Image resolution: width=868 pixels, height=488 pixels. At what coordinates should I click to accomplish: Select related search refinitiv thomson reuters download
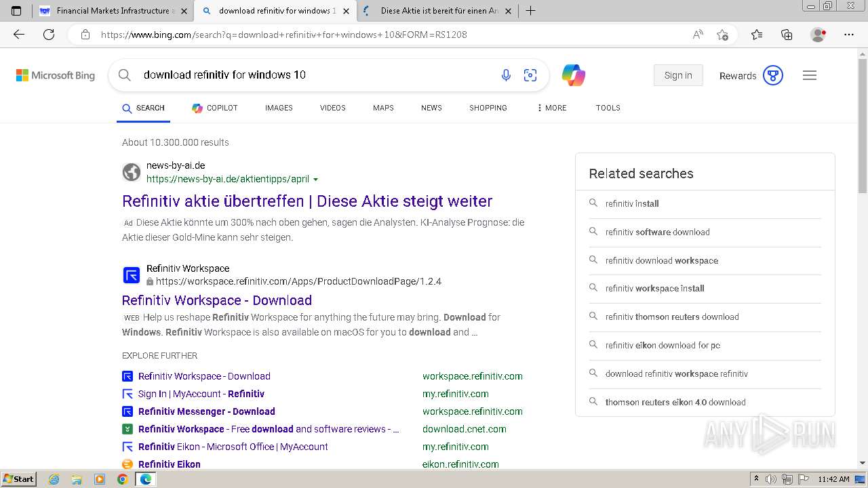(672, 317)
